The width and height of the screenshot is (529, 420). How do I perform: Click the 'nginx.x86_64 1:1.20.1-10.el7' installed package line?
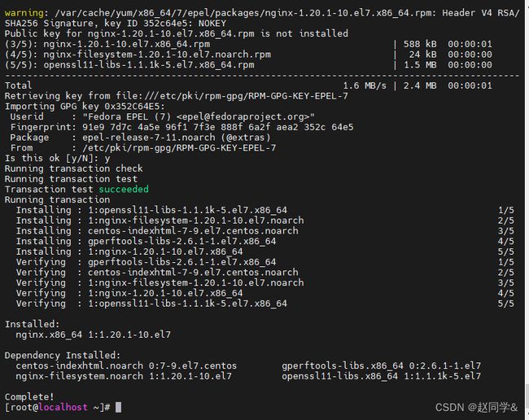pos(93,335)
